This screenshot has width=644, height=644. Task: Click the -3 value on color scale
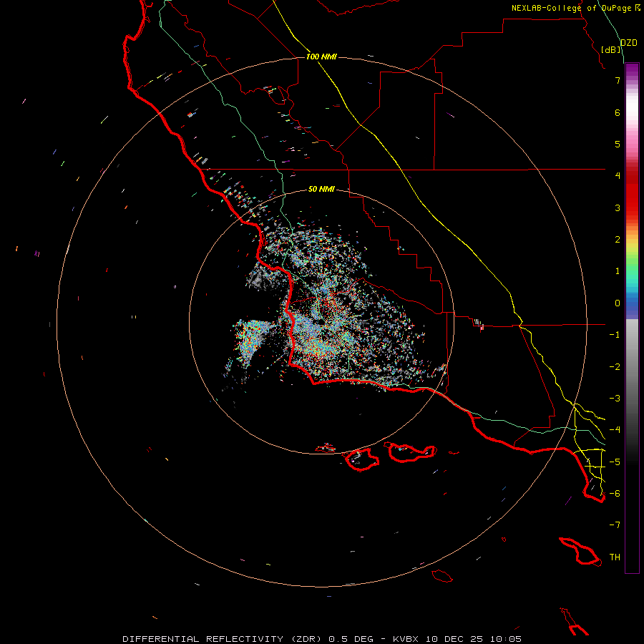[615, 399]
